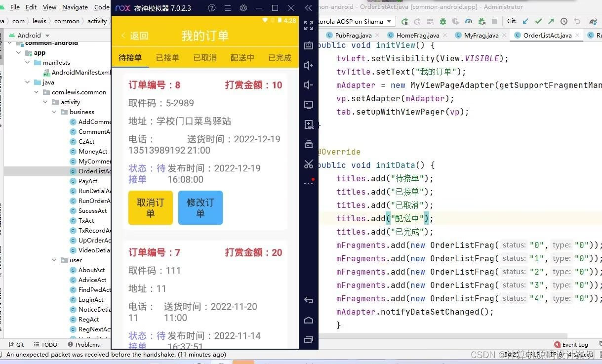Open the Navigate menu
602x364 pixels.
[x=75, y=7]
